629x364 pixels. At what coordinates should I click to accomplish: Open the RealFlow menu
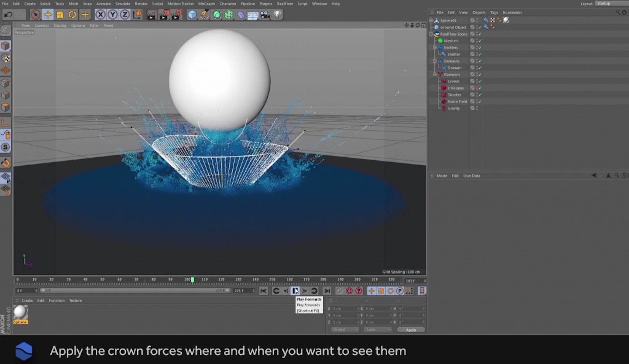point(285,4)
